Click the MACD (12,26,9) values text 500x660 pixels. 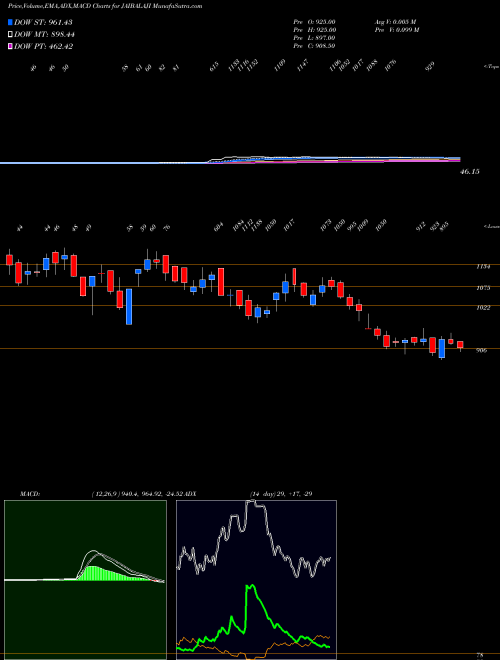tap(137, 493)
